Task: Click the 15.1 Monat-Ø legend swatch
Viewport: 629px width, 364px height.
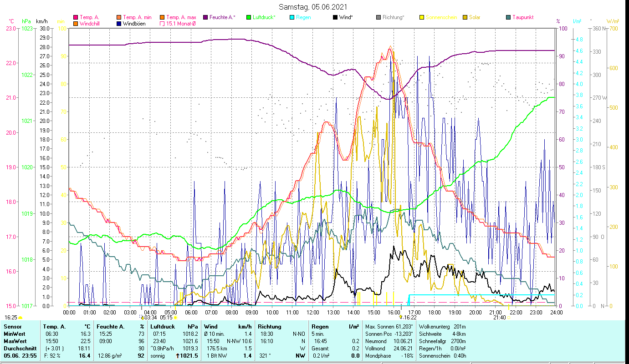Action: coord(162,23)
